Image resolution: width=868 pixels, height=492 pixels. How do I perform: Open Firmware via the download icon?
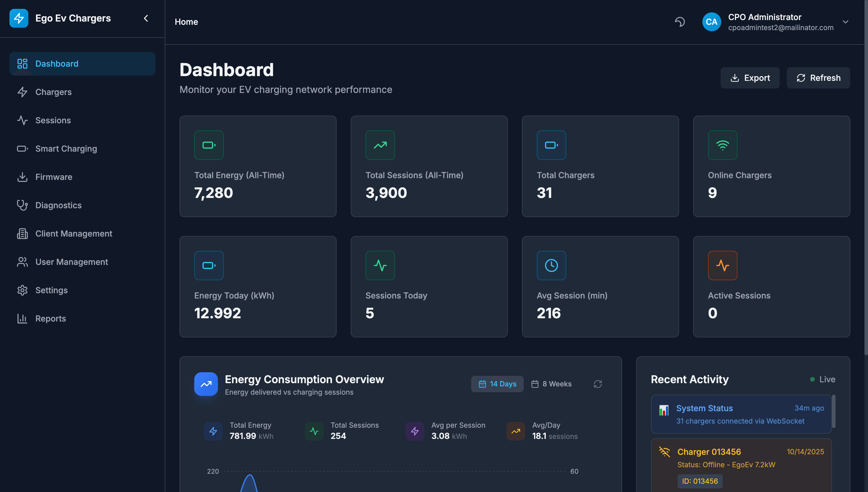(x=22, y=177)
